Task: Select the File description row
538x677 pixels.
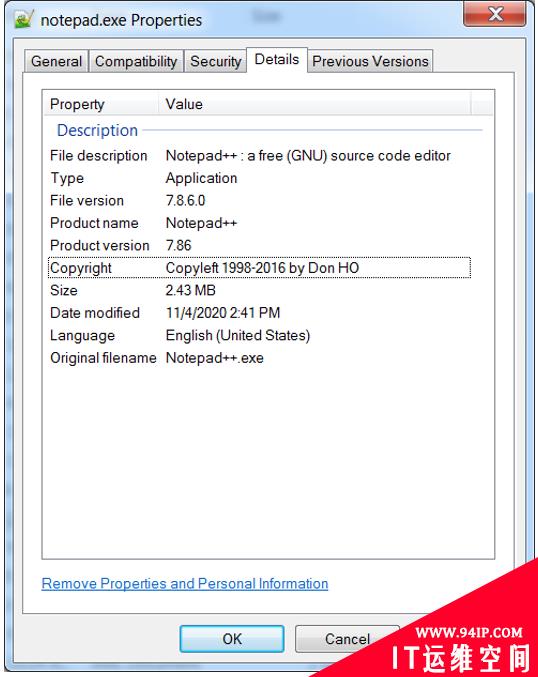Action: (260, 155)
